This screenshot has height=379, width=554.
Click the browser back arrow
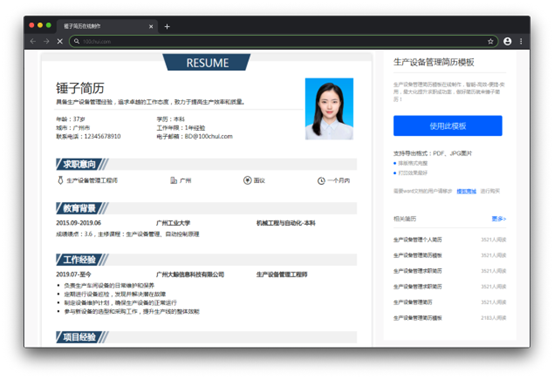(x=33, y=41)
